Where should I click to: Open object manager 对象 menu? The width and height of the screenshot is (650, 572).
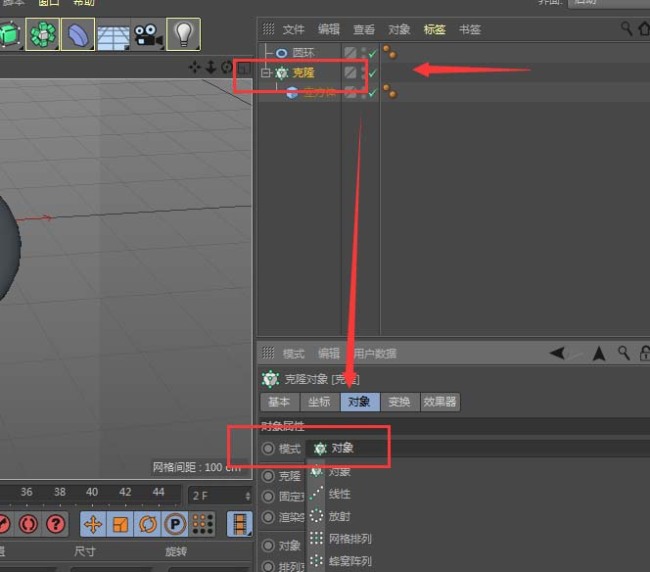tap(399, 29)
